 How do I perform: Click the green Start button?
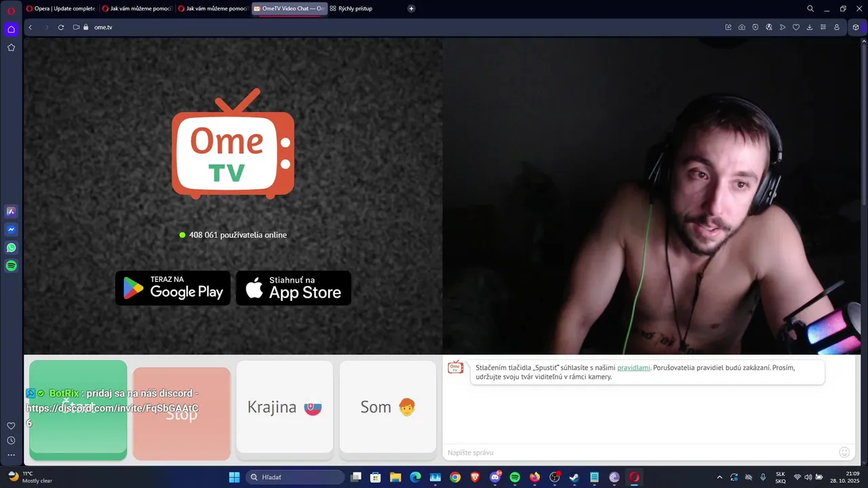[x=78, y=410]
